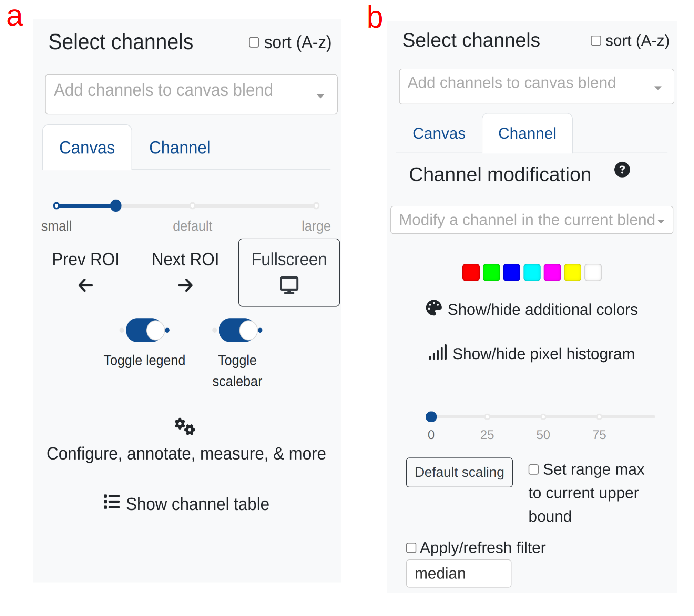Open settings via the gears icon

pos(185,427)
